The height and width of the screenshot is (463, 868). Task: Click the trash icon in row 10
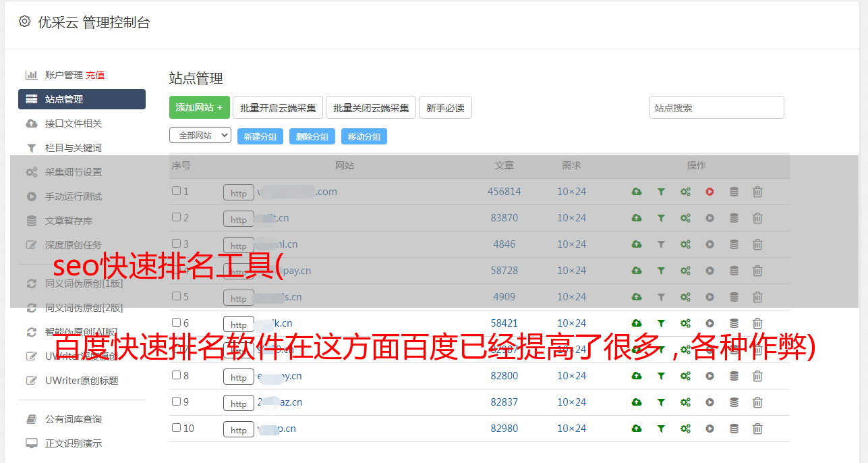[757, 429]
